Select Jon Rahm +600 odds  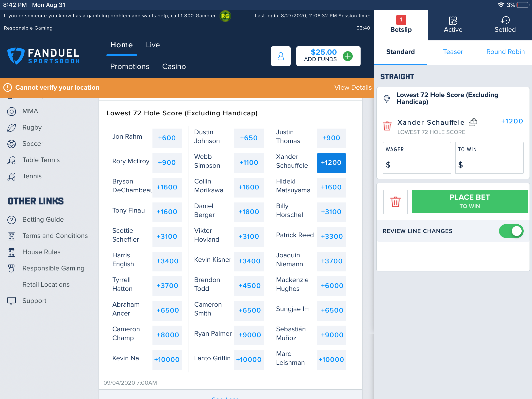(x=167, y=138)
